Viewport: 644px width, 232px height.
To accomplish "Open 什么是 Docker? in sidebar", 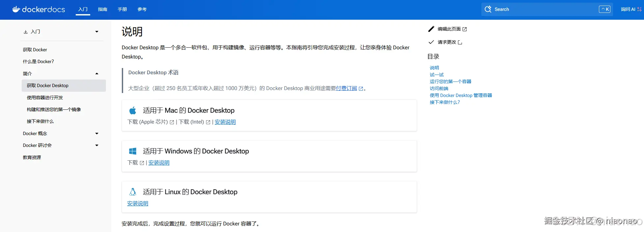I will [x=38, y=61].
